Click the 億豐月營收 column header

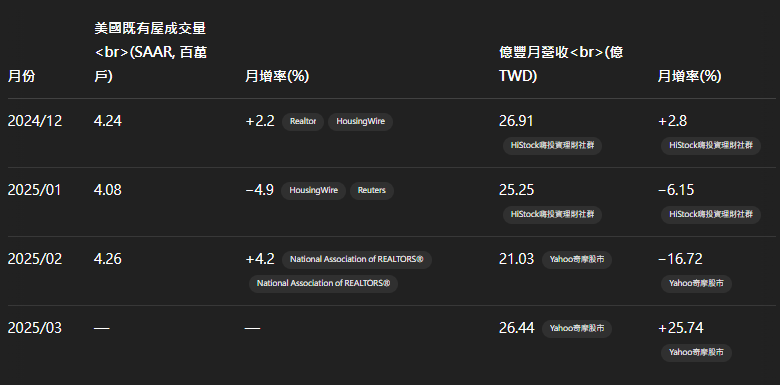tap(561, 65)
